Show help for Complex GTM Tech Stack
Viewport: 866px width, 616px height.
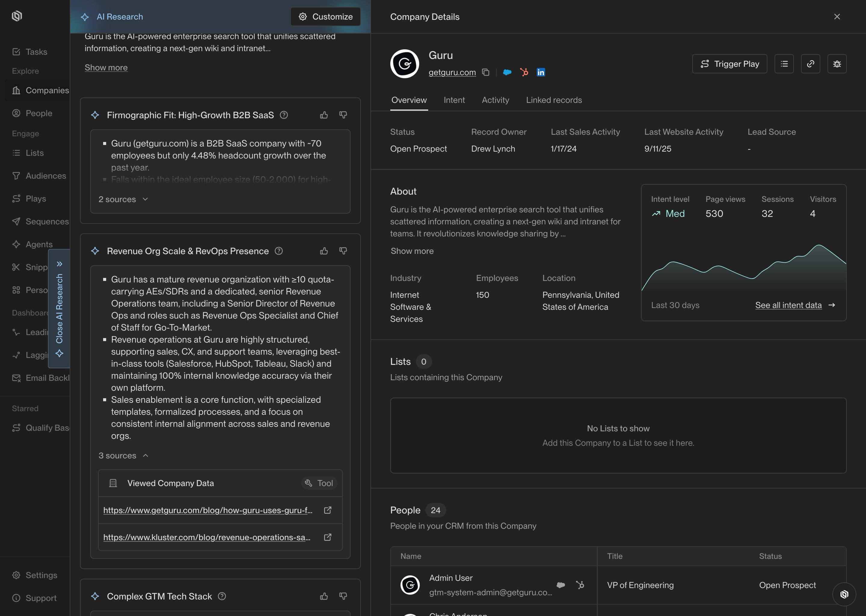pyautogui.click(x=222, y=596)
